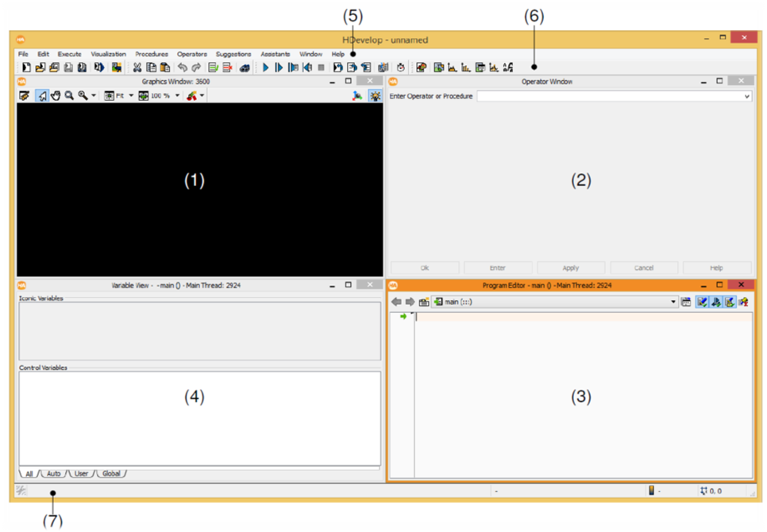
Task: Open the Procedures menu
Action: (x=152, y=54)
